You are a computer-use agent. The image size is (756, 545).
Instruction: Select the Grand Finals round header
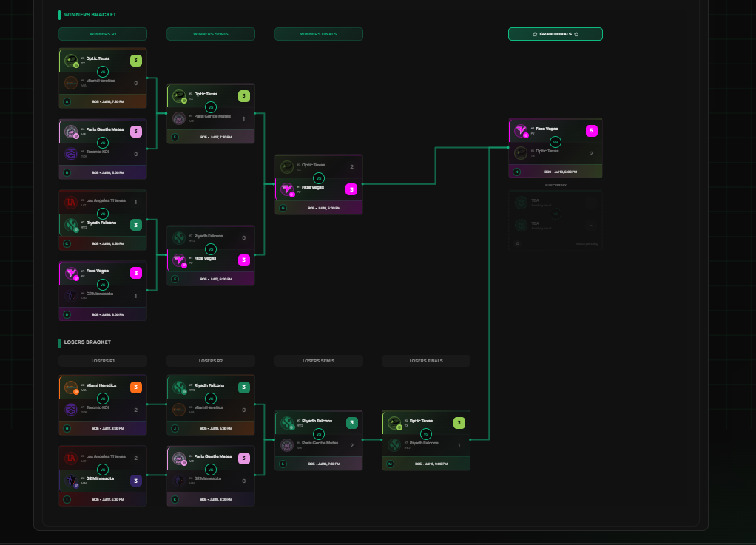(556, 34)
